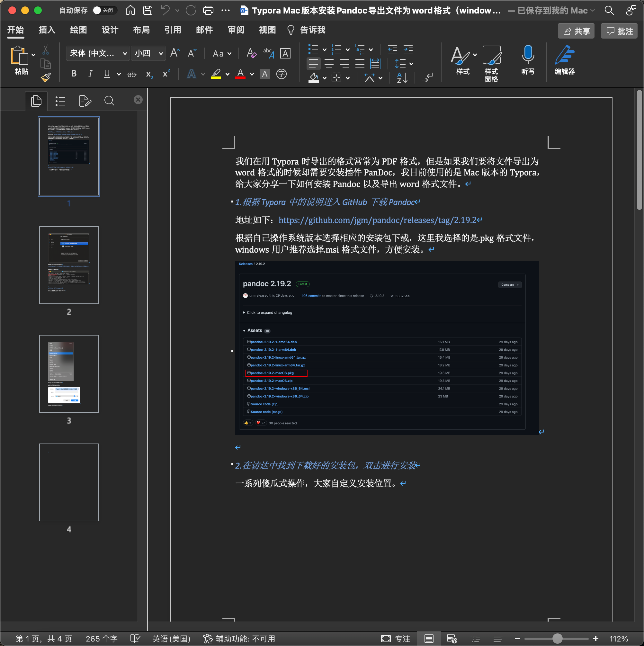Open the 插入 ribbon tab

tap(47, 30)
